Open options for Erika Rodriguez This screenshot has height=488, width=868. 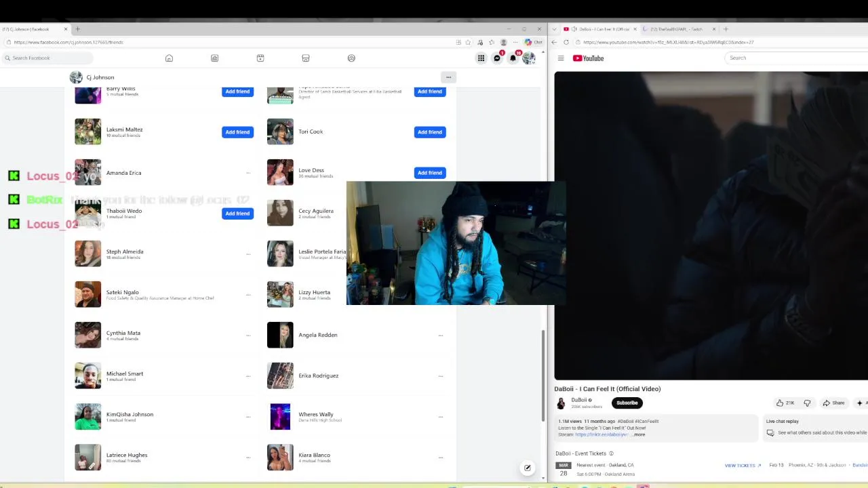[x=441, y=376]
